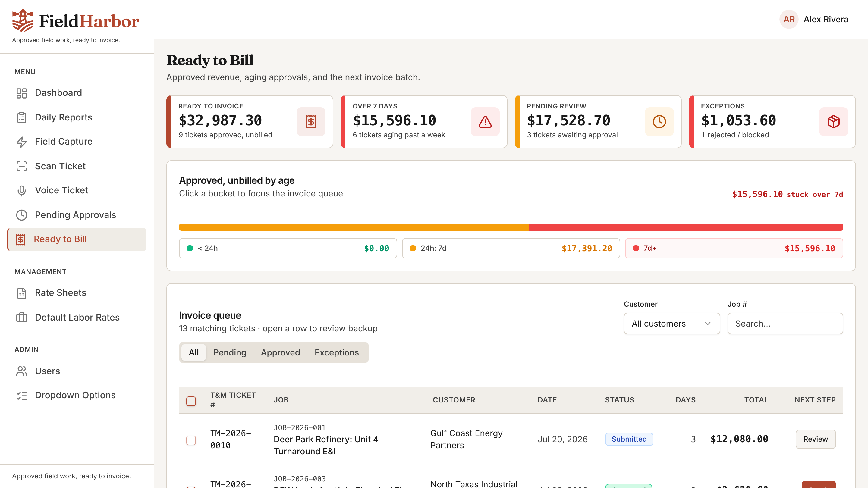Navigate to Scan Ticket
Viewport: 868px width, 488px height.
[77, 166]
